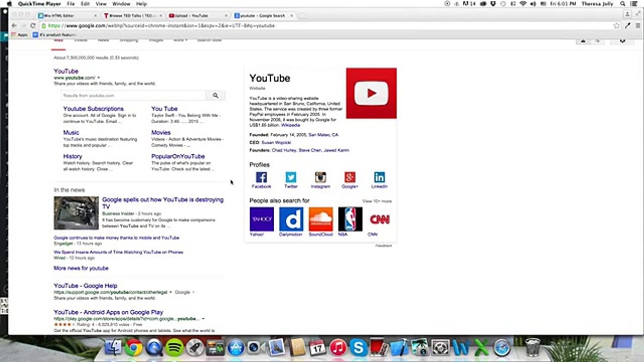Screen dimensions: 644x362
Task: Open the main YouTube result link
Action: click(x=66, y=71)
